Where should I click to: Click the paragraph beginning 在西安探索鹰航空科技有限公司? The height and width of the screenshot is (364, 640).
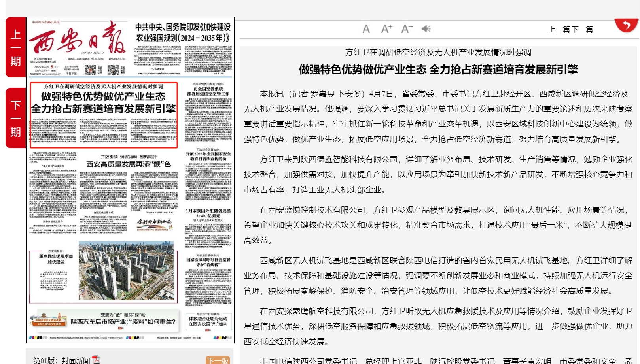(438, 326)
